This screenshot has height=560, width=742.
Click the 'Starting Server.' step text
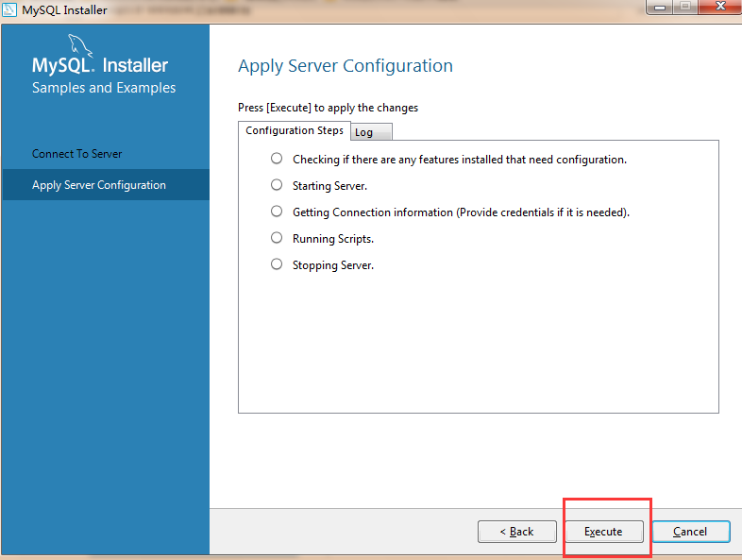[329, 186]
